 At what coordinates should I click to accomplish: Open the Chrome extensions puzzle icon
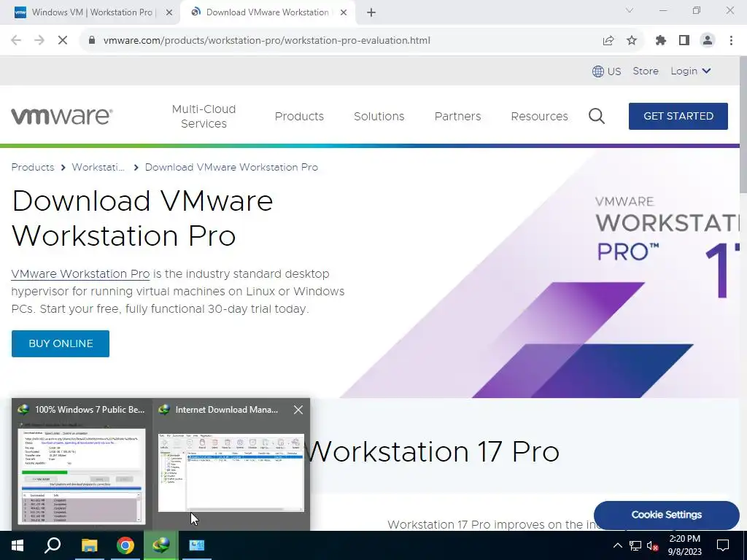point(660,41)
